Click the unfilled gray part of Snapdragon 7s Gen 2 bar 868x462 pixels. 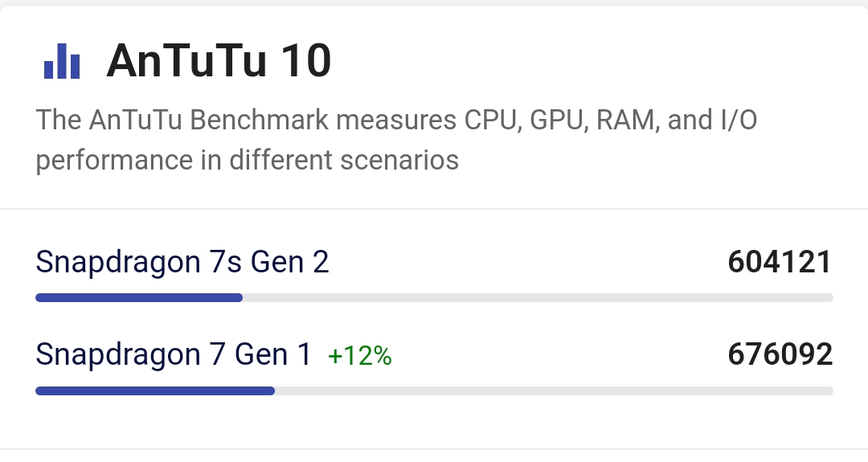[537, 297]
